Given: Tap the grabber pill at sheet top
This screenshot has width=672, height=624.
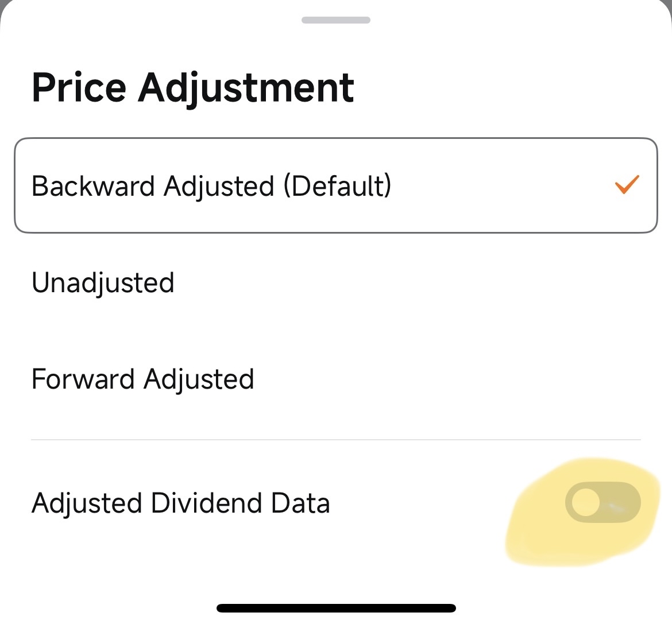Looking at the screenshot, I should [336, 20].
